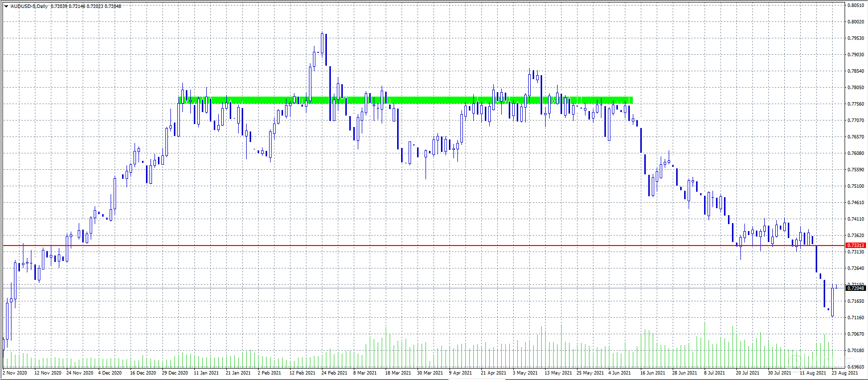Click the AUDUSD-5,Daily chart title text
Image resolution: width=868 pixels, height=380 pixels.
point(30,6)
